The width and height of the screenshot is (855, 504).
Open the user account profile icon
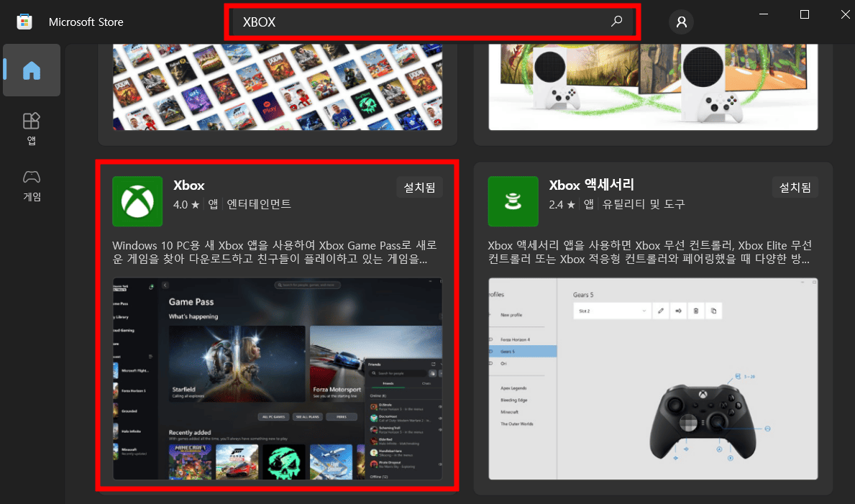pos(681,22)
